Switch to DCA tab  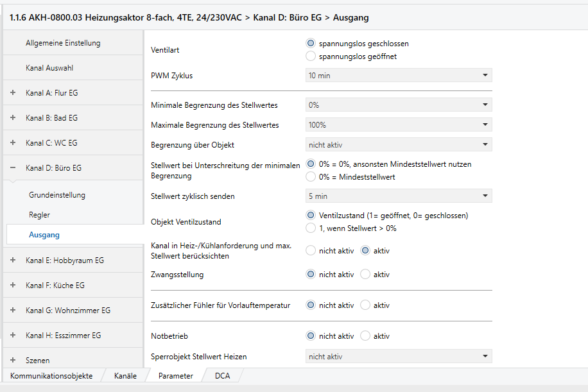(222, 376)
